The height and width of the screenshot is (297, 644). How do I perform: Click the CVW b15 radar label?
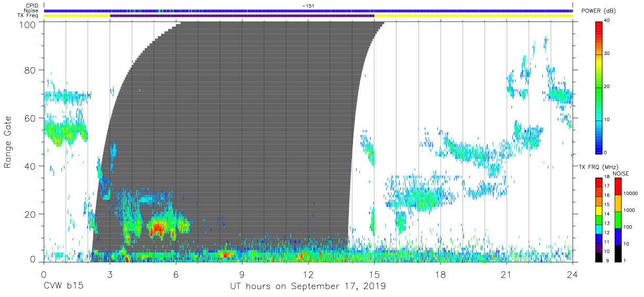(x=63, y=287)
